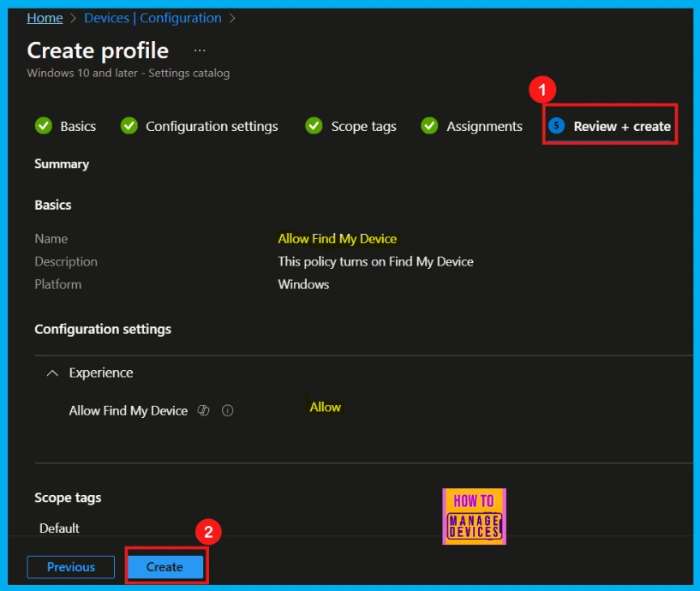Click the green checkmark for Assignments step
Image resolution: width=700 pixels, height=591 pixels.
(x=429, y=126)
